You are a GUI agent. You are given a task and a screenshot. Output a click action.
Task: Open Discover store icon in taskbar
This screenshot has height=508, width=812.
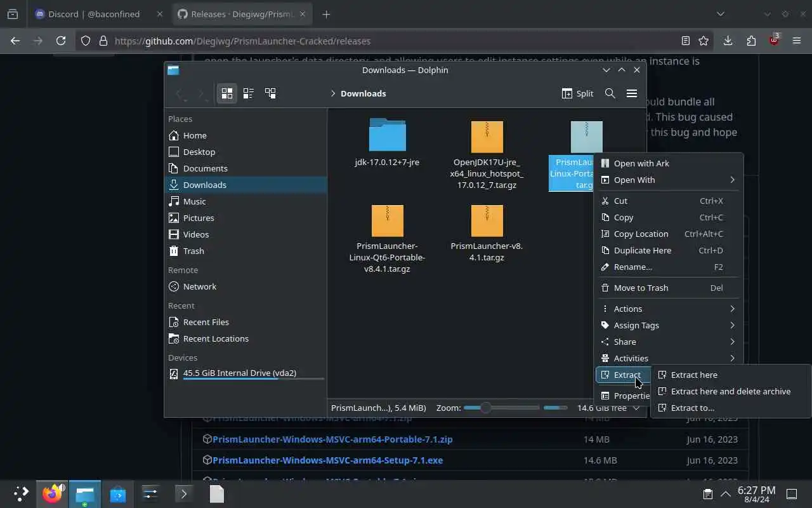click(117, 493)
